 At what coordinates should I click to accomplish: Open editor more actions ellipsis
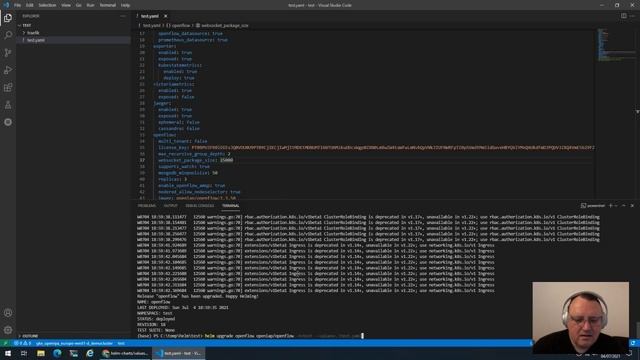click(x=632, y=16)
